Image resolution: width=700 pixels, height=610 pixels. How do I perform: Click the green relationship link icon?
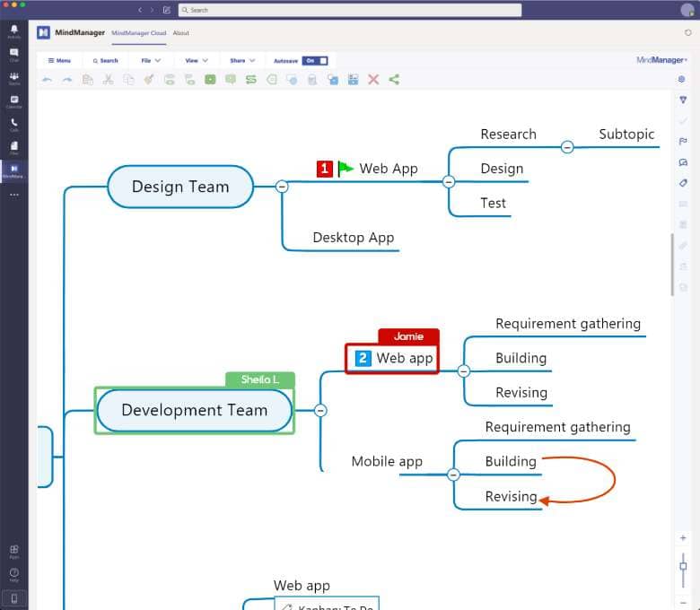(251, 80)
